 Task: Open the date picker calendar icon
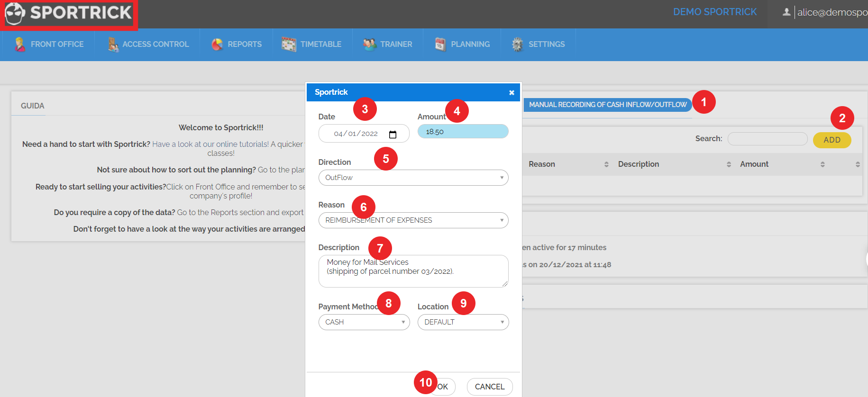point(393,135)
